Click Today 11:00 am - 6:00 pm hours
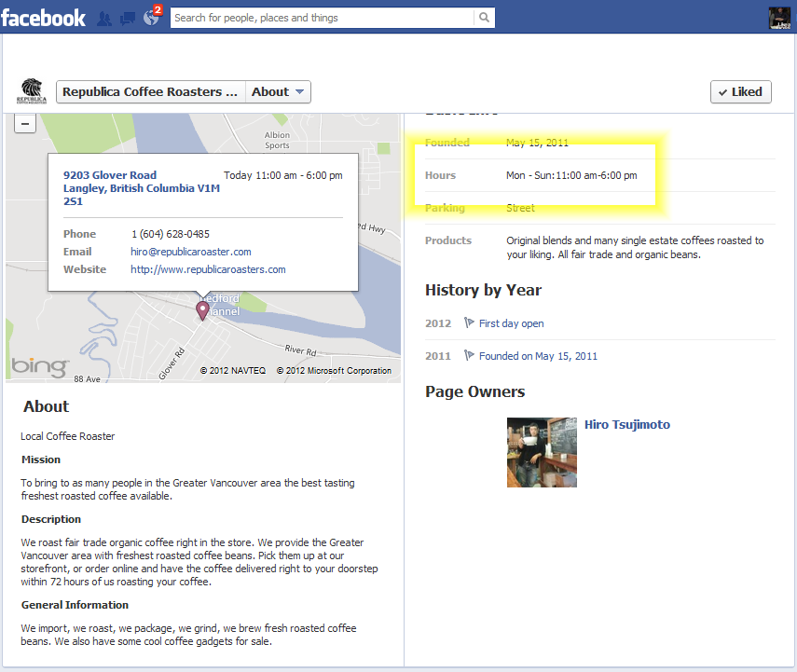797x672 pixels. [x=283, y=175]
